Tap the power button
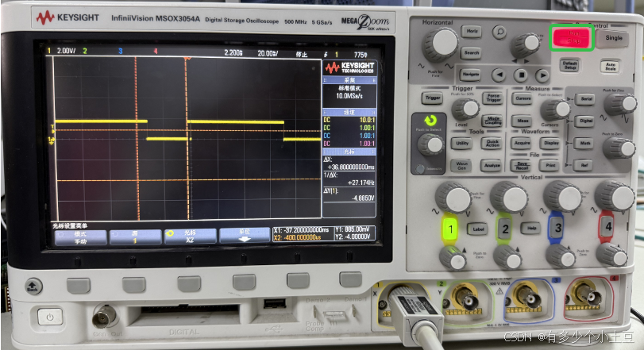The image size is (644, 350). click(x=50, y=317)
